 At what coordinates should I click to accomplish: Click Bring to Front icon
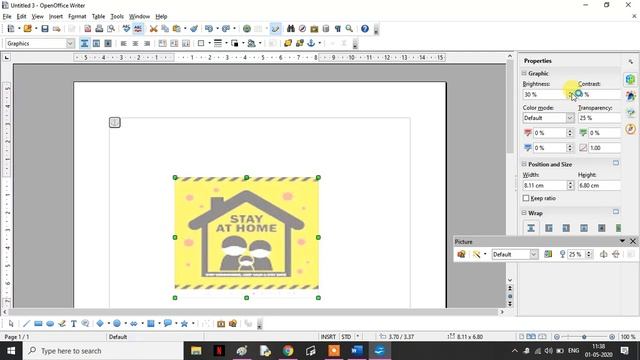pos(288,43)
